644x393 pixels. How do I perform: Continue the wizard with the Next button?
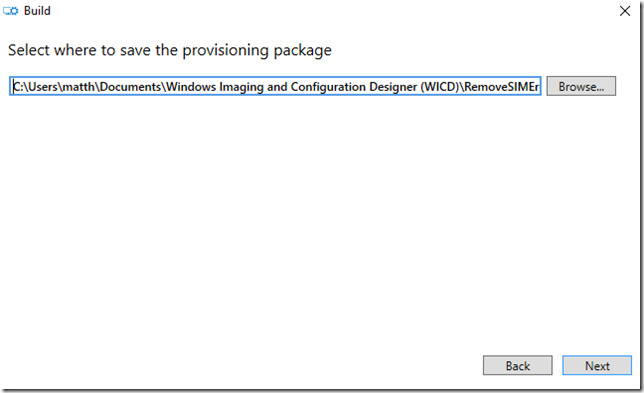pos(597,365)
